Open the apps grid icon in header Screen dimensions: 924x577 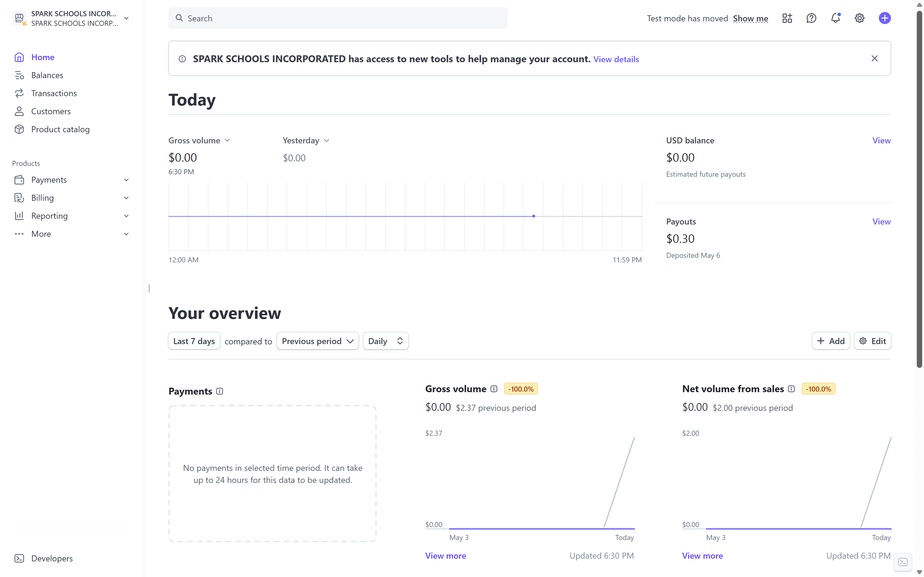787,18
